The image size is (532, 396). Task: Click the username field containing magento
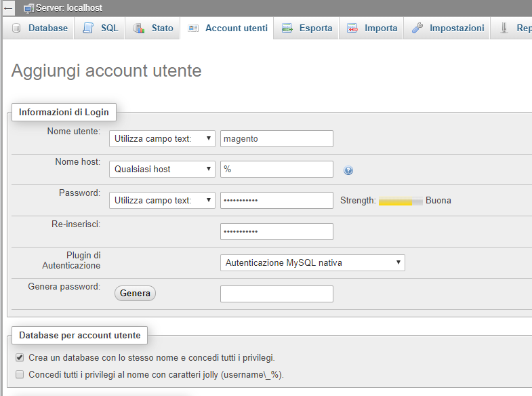tap(277, 139)
